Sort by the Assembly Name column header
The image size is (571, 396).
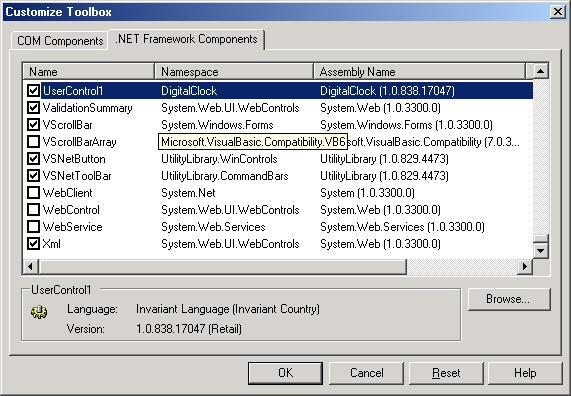click(420, 71)
